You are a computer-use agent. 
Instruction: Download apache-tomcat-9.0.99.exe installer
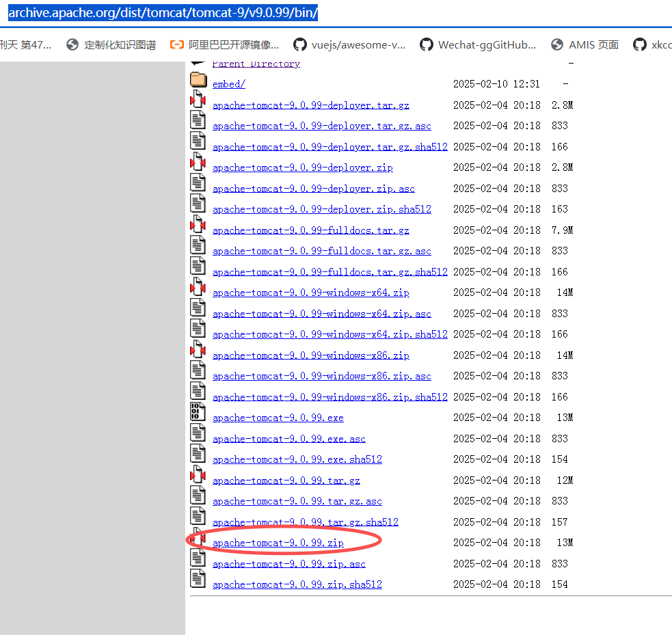click(x=278, y=418)
